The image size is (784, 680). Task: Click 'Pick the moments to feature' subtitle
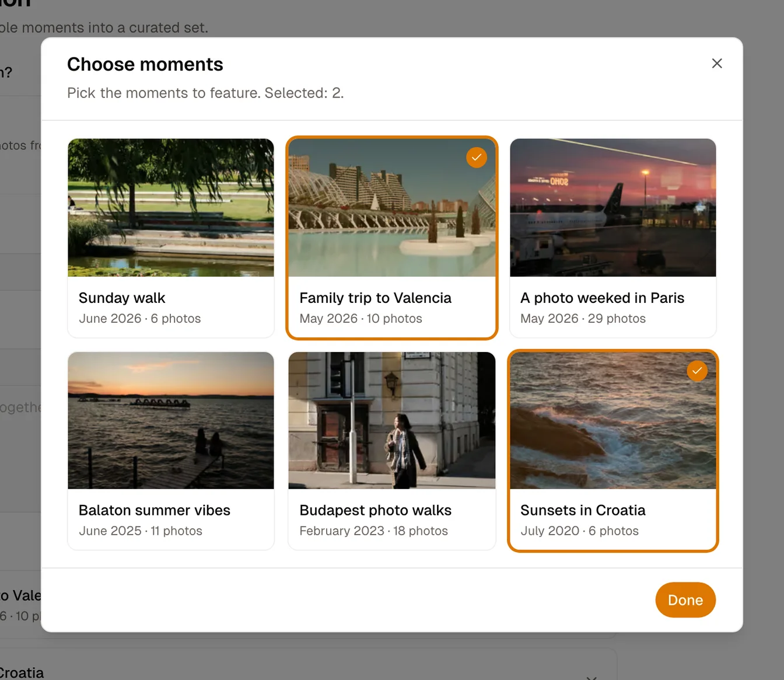pyautogui.click(x=164, y=93)
